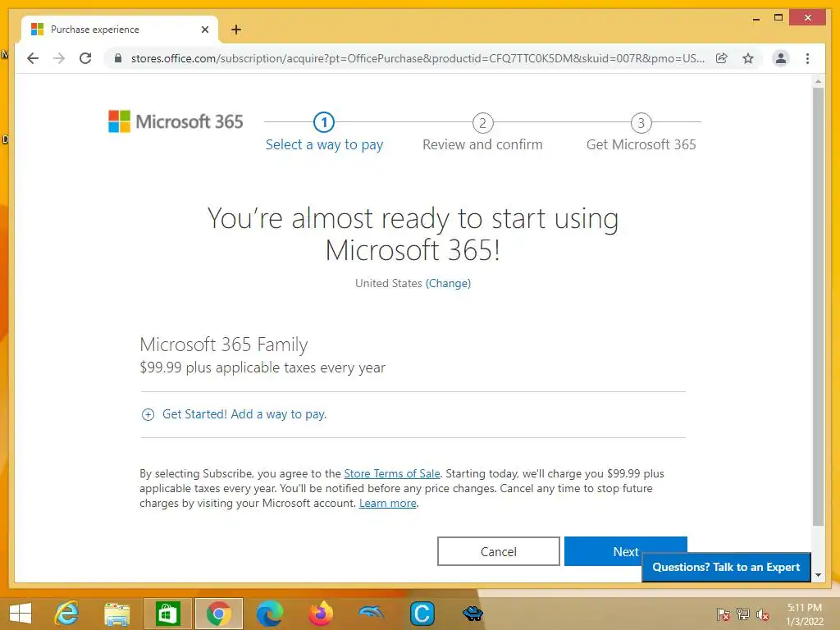
Task: Open Firefox from taskbar
Action: pos(321,614)
